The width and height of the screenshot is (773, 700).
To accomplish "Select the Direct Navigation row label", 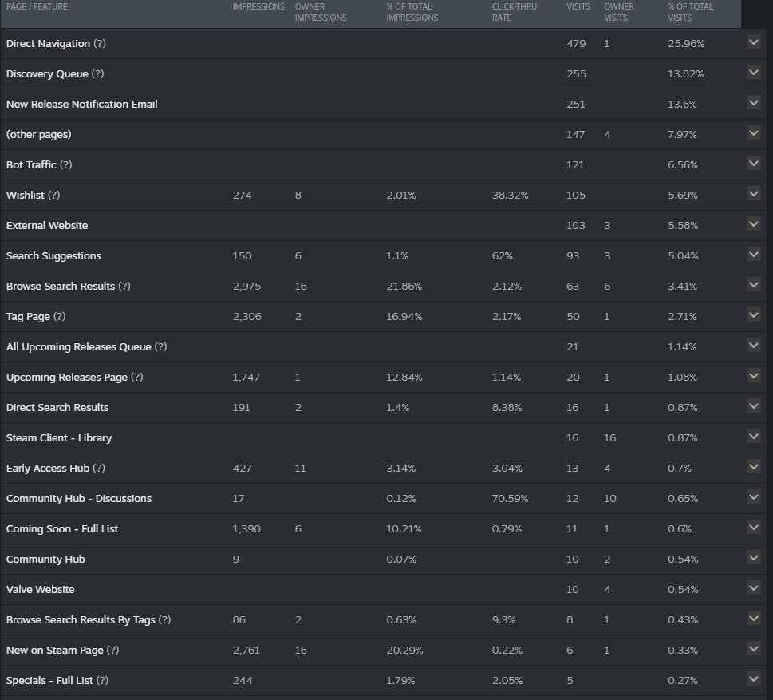I will pos(49,43).
